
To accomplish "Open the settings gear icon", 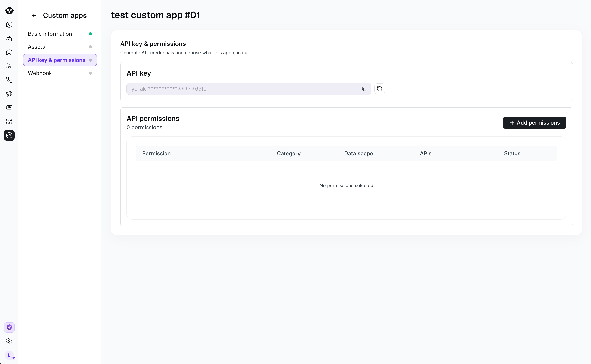I will tap(9, 341).
